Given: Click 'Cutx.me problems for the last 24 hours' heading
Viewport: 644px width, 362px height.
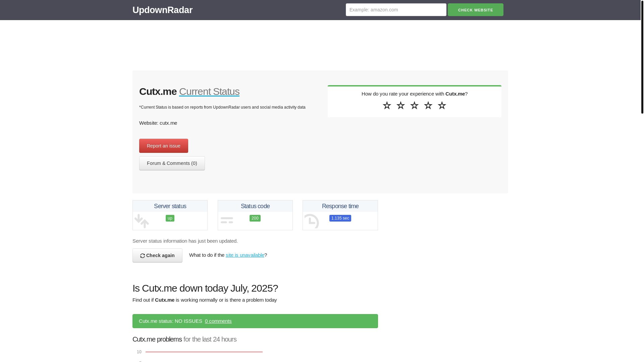Looking at the screenshot, I should point(184,339).
